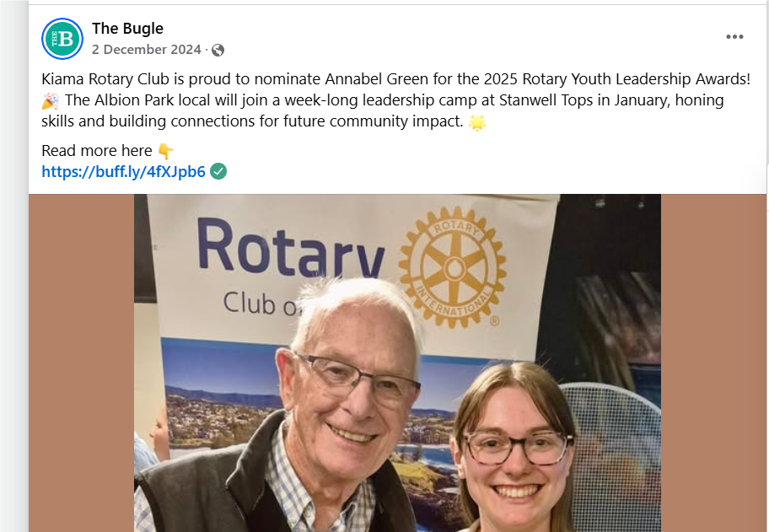Image resolution: width=769 pixels, height=532 pixels.
Task: Click the public audience globe icon
Action: tap(218, 50)
